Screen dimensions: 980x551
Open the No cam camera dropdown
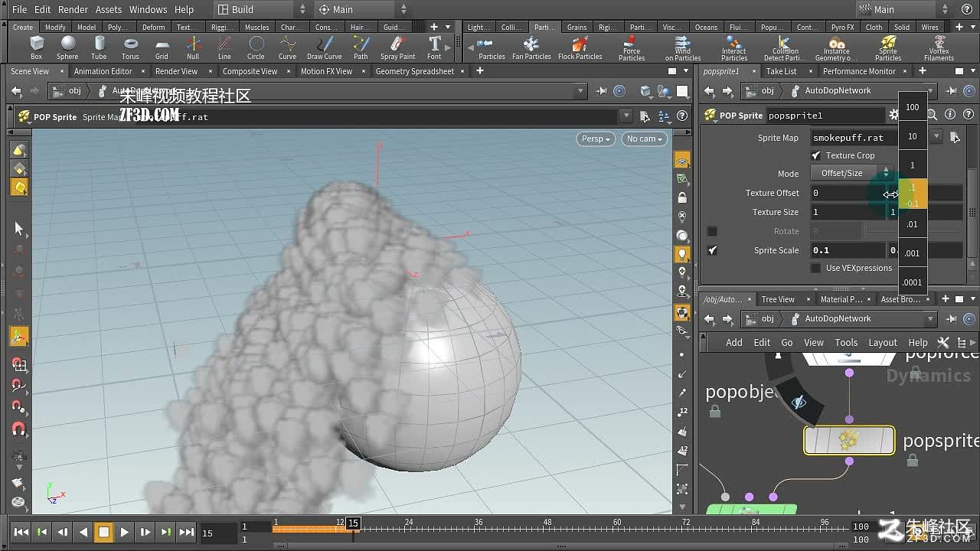[x=644, y=139]
